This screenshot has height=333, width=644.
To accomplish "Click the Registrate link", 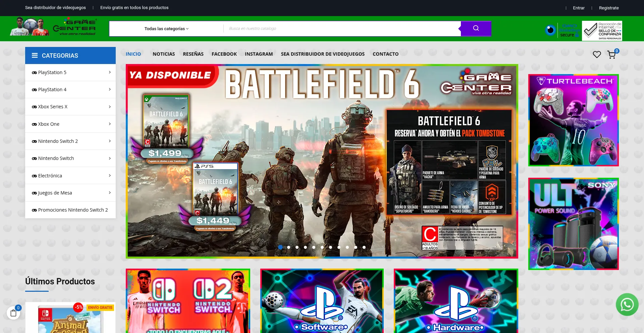I will pyautogui.click(x=609, y=8).
